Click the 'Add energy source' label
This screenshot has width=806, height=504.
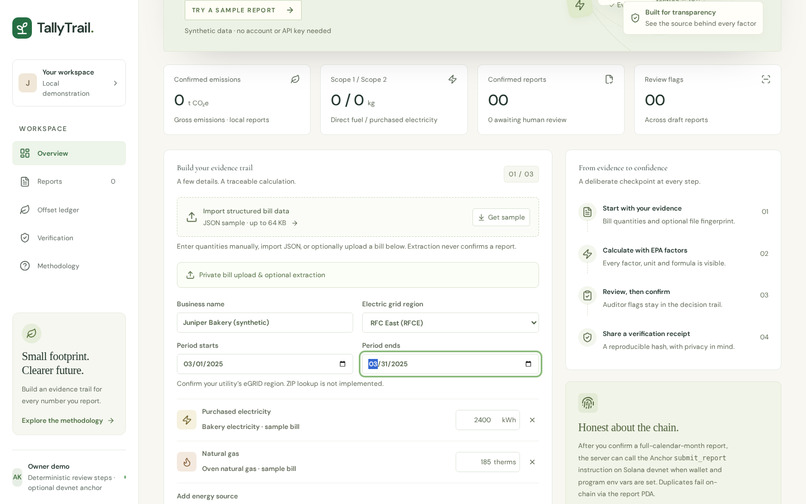207,496
